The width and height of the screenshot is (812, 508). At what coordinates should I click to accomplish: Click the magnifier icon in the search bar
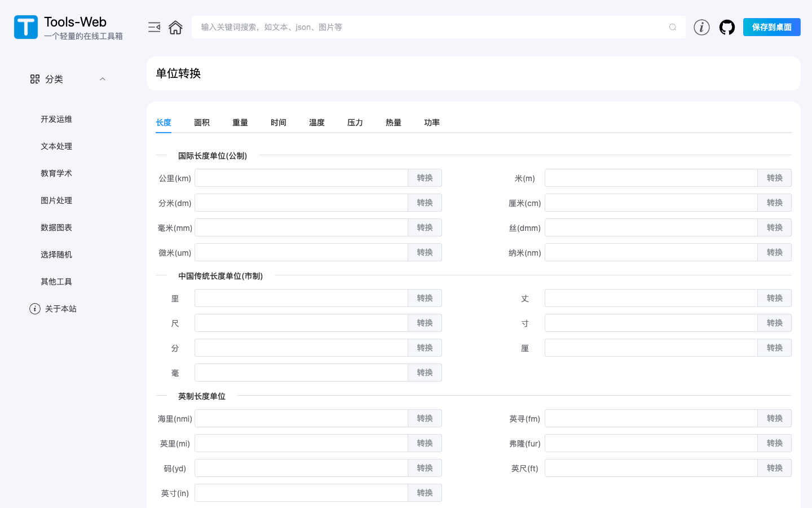673,27
